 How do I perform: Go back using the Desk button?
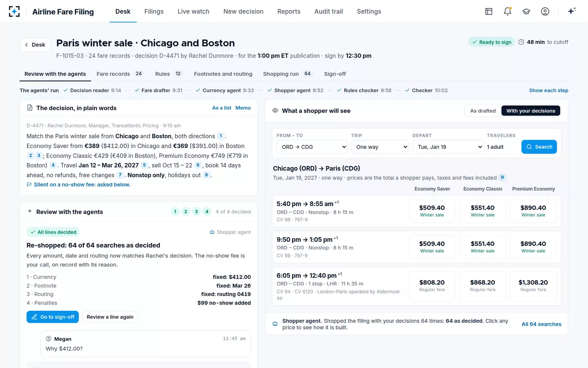(x=35, y=45)
